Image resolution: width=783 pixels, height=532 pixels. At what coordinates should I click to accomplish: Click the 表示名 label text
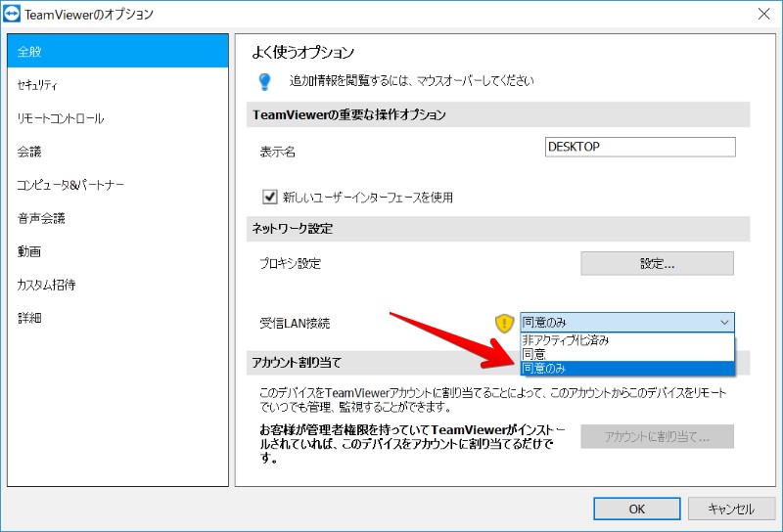278,152
